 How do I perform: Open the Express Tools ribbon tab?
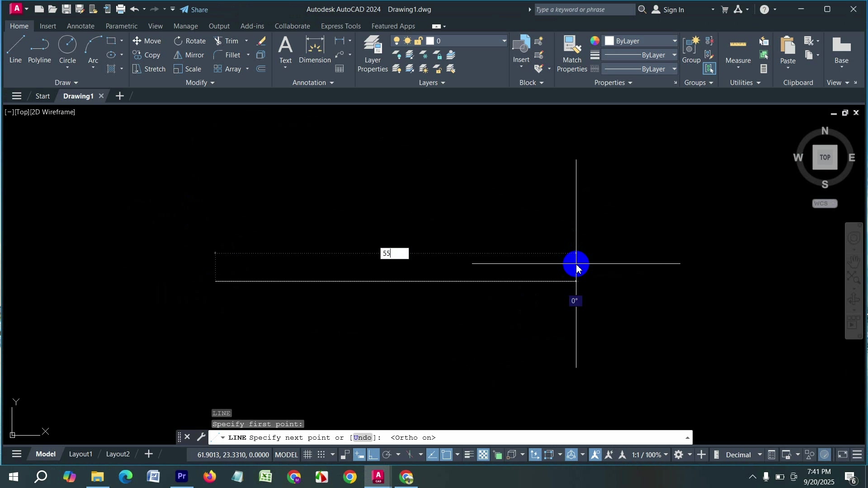point(341,26)
